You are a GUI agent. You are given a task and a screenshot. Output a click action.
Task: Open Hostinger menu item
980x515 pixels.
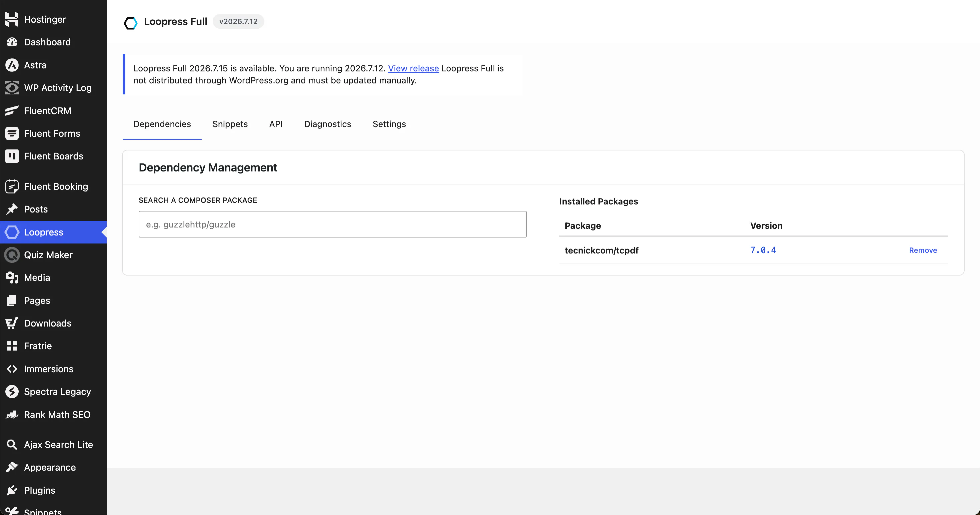point(45,19)
